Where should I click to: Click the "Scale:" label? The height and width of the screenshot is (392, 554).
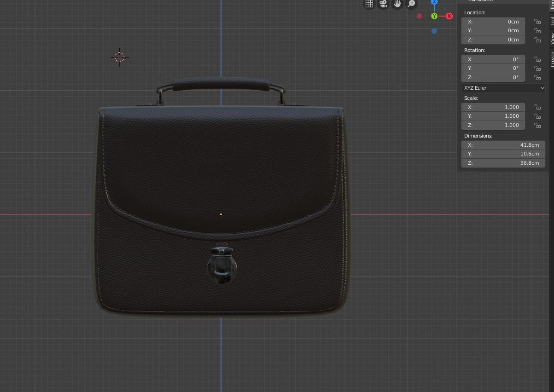[x=471, y=98]
